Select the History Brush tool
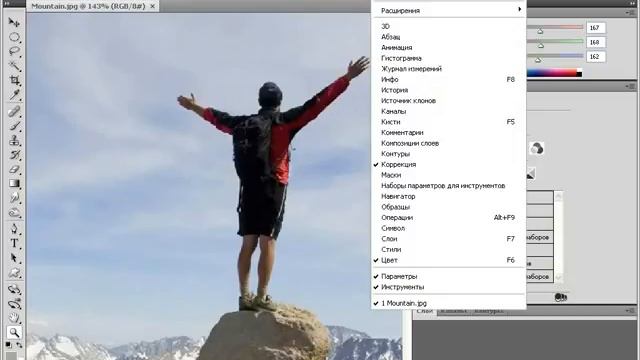Viewport: 640px width, 360px height. tap(14, 155)
